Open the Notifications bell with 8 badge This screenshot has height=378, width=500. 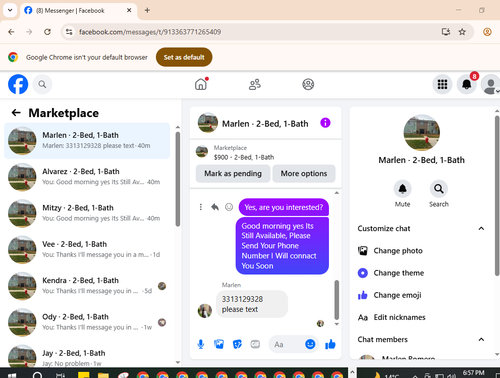(467, 84)
